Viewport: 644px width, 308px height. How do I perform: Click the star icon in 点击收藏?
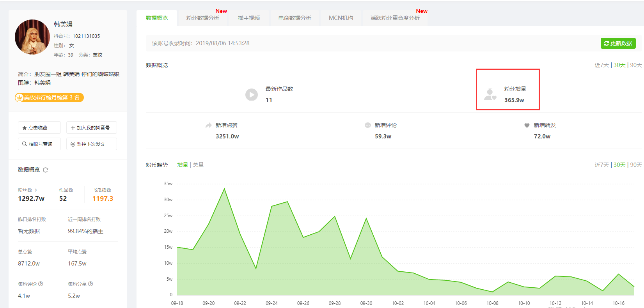25,128
